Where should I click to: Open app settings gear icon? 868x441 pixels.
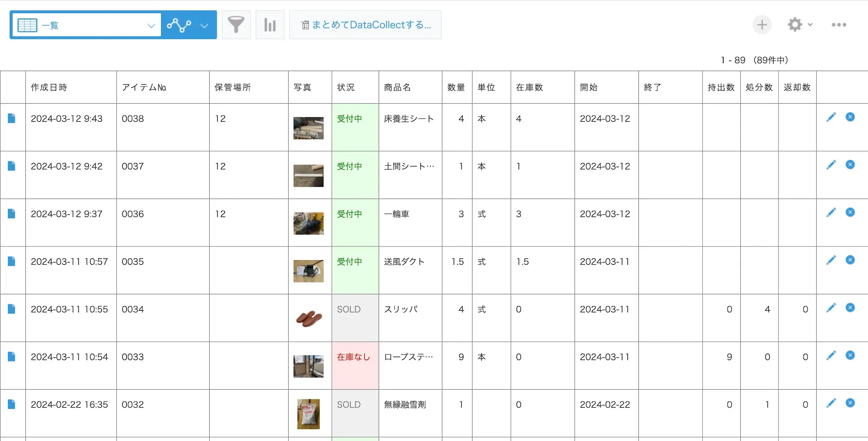[x=795, y=25]
